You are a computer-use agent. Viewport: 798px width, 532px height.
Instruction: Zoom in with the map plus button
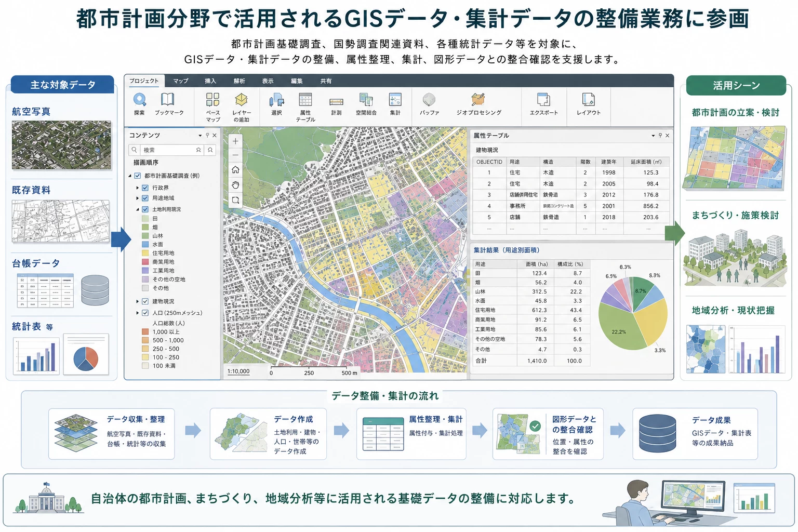pos(235,141)
